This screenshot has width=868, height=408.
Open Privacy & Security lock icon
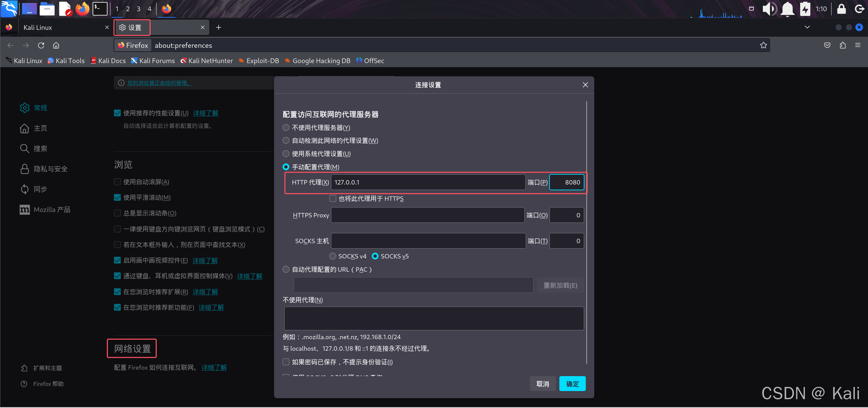coord(25,169)
